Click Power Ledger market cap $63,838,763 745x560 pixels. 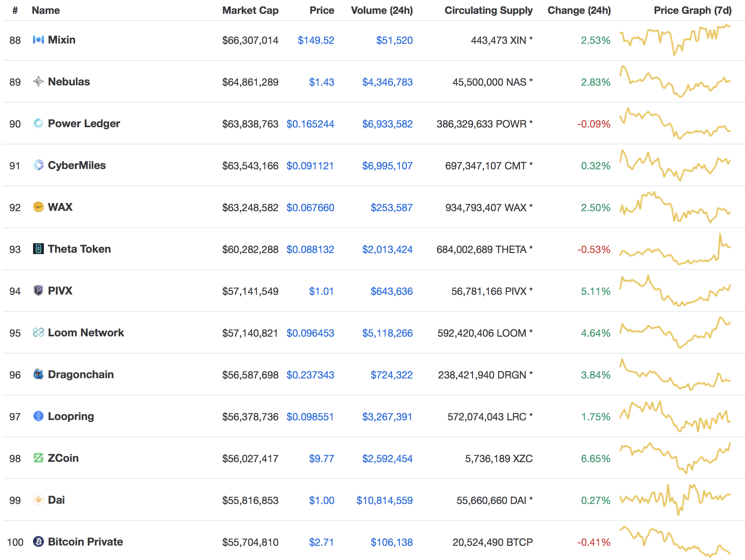[250, 124]
